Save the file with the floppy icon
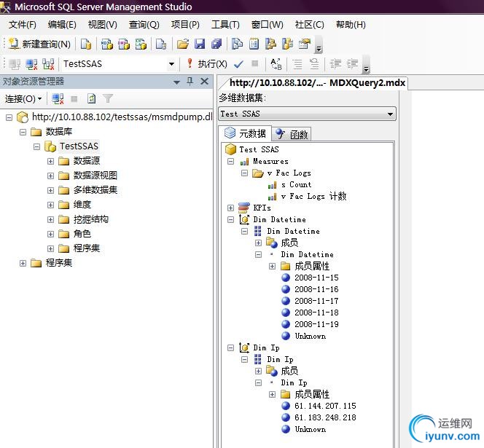Screen dimensions: 484x448 200,44
